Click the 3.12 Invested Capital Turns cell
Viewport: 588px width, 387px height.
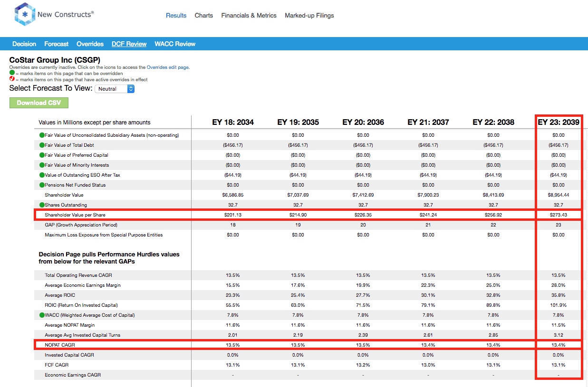pos(559,335)
